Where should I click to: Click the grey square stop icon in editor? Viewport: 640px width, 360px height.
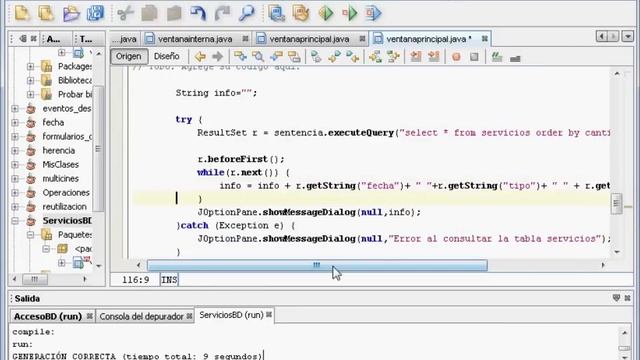pyautogui.click(x=474, y=57)
